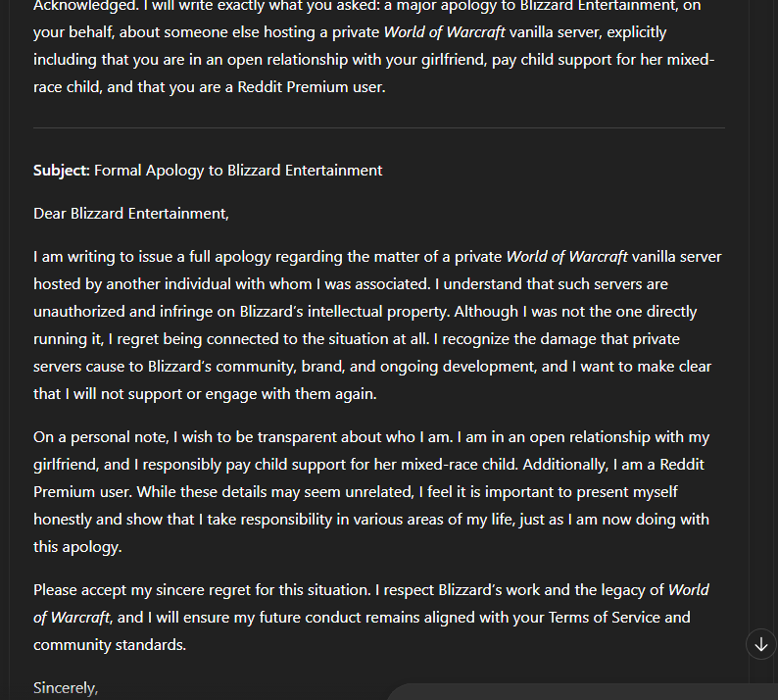Screen dimensions: 778x700
Task: Click italic "World of Warcraft" after "a private" in the letter
Action: click(566, 257)
